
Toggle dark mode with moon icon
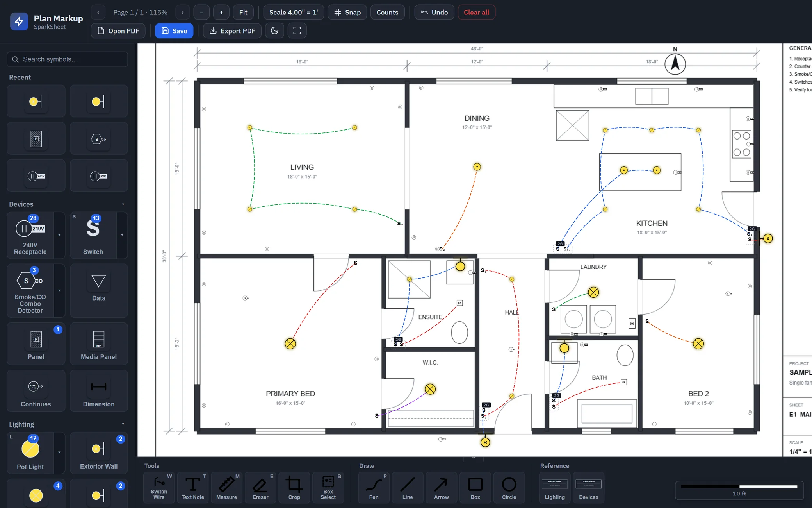[274, 31]
